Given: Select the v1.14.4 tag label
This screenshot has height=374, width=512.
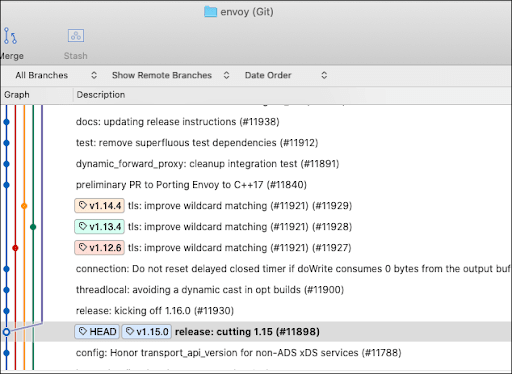Looking at the screenshot, I should (99, 206).
